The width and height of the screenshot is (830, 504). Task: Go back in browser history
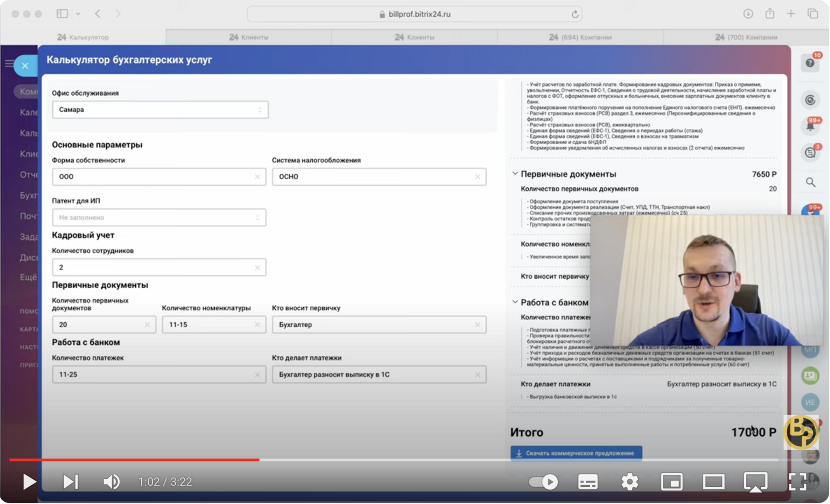(x=98, y=14)
